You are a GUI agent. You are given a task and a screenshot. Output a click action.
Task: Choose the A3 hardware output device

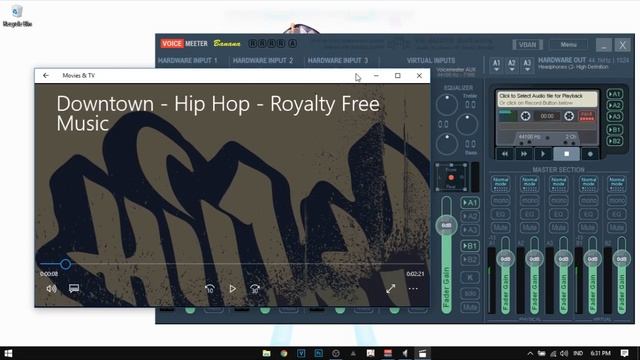(527, 65)
